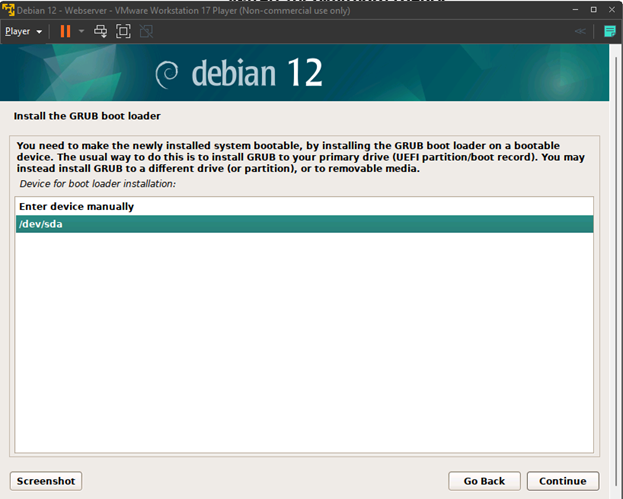Click Send Ctrl+Alt+Del icon
Screen dimensions: 623x499
pyautogui.click(x=100, y=31)
